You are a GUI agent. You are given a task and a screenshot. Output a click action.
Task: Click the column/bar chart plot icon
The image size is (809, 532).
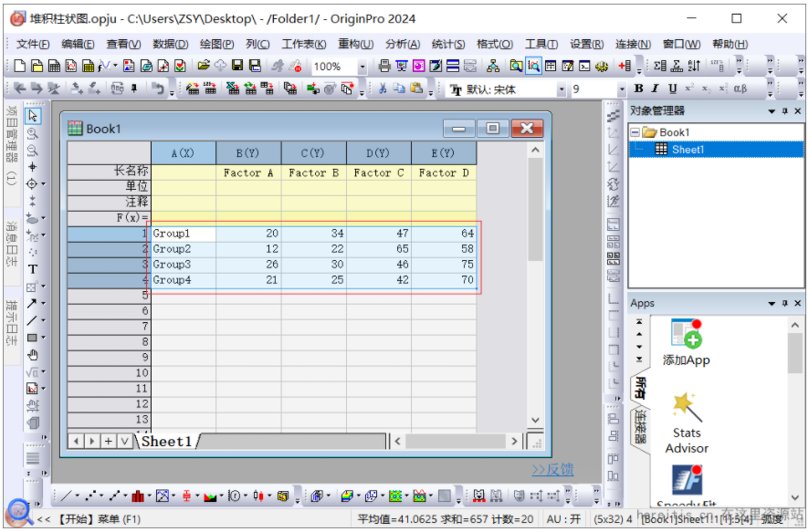(138, 495)
